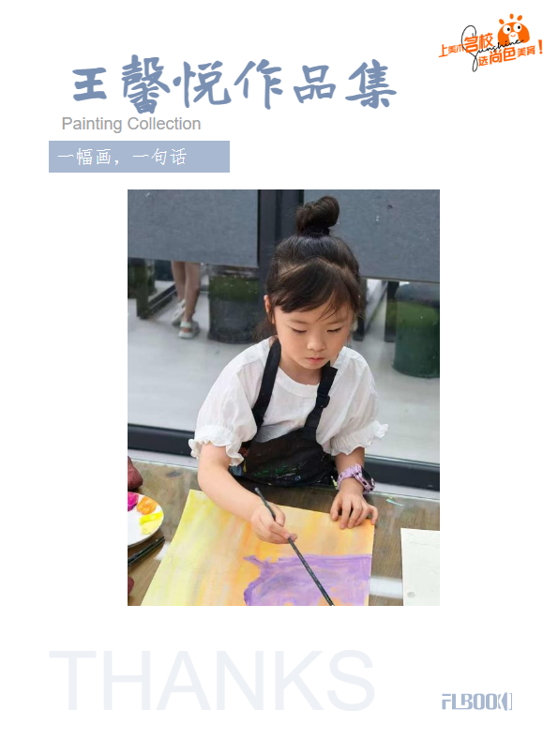Click the faded THANKS text
The height and width of the screenshot is (756, 558).
click(x=212, y=680)
